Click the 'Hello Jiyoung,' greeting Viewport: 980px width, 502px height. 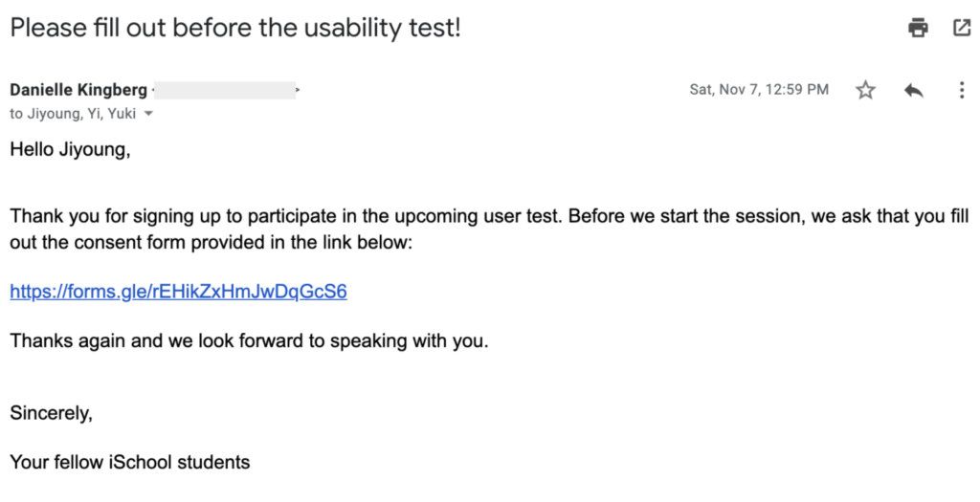[x=71, y=150]
